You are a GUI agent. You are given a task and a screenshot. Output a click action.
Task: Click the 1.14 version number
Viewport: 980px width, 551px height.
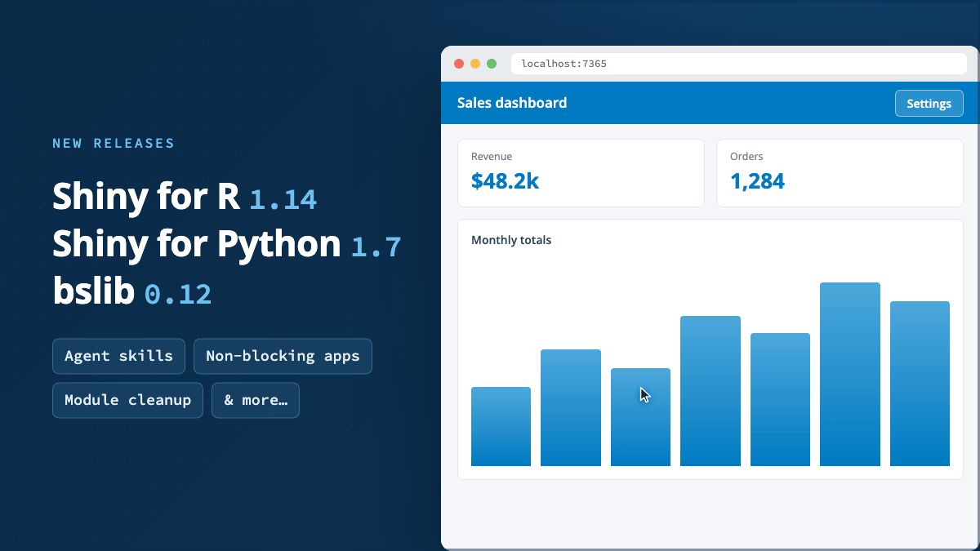[x=283, y=199]
